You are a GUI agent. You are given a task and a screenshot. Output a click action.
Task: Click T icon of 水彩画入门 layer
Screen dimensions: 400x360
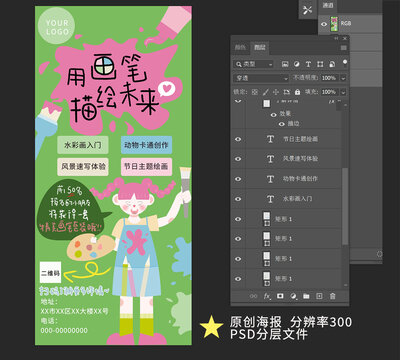coord(270,199)
